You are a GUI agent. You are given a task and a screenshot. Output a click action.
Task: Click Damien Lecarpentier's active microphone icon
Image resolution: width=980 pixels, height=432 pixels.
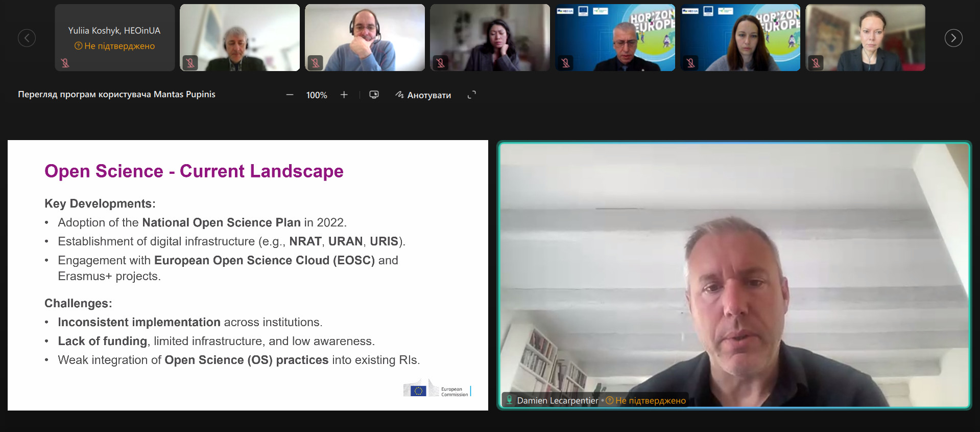(509, 400)
